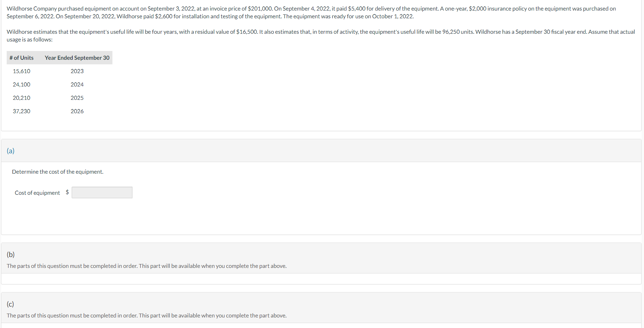Click the 'Year Ended September 30' column header

pyautogui.click(x=77, y=57)
